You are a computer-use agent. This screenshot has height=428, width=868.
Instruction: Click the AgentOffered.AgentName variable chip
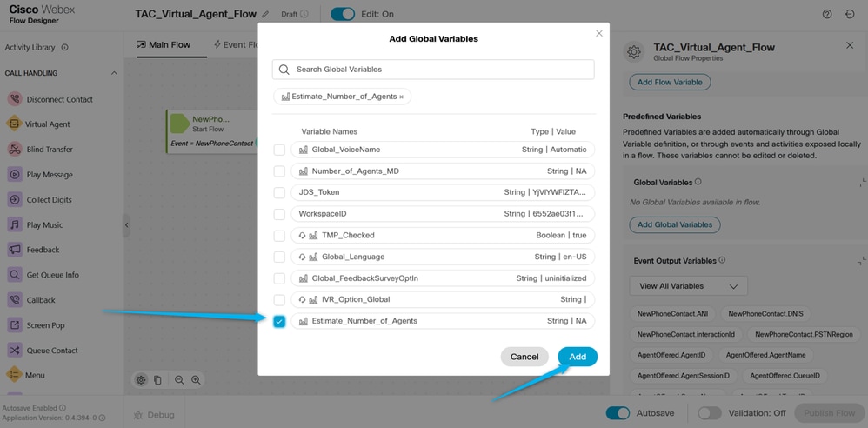(765, 354)
